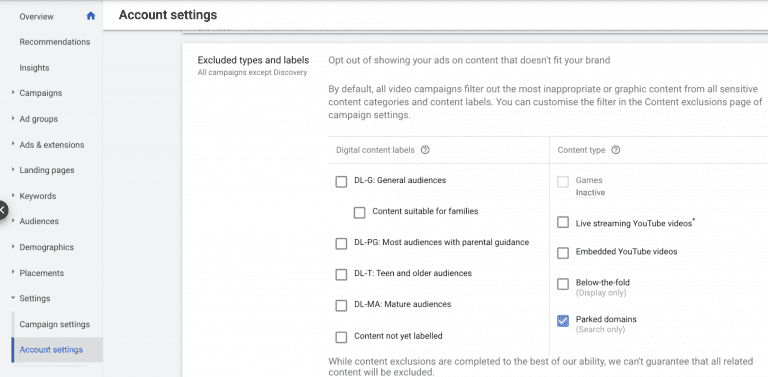Image resolution: width=768 pixels, height=377 pixels.
Task: Click the Digital content labels column header
Action: click(x=375, y=150)
